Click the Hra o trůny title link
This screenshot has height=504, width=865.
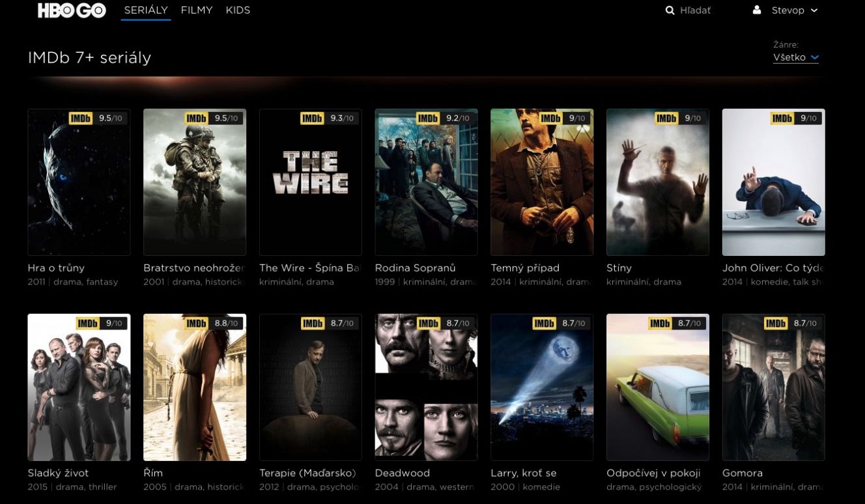coord(56,268)
